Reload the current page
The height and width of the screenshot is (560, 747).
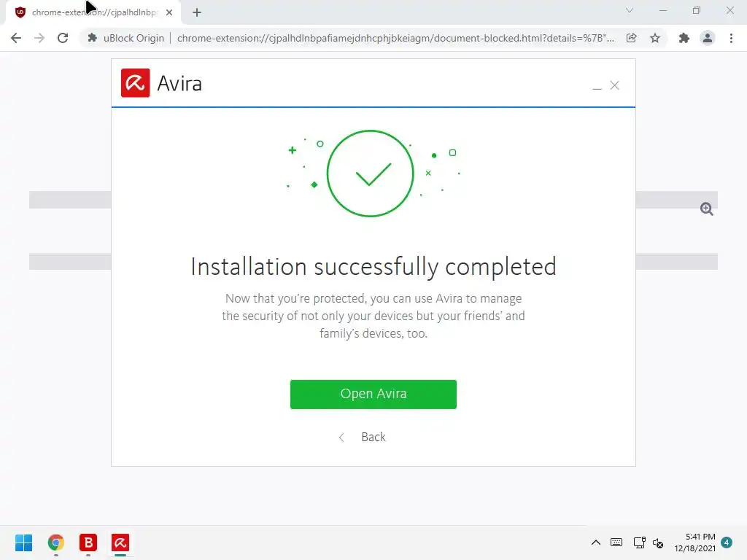[x=63, y=38]
